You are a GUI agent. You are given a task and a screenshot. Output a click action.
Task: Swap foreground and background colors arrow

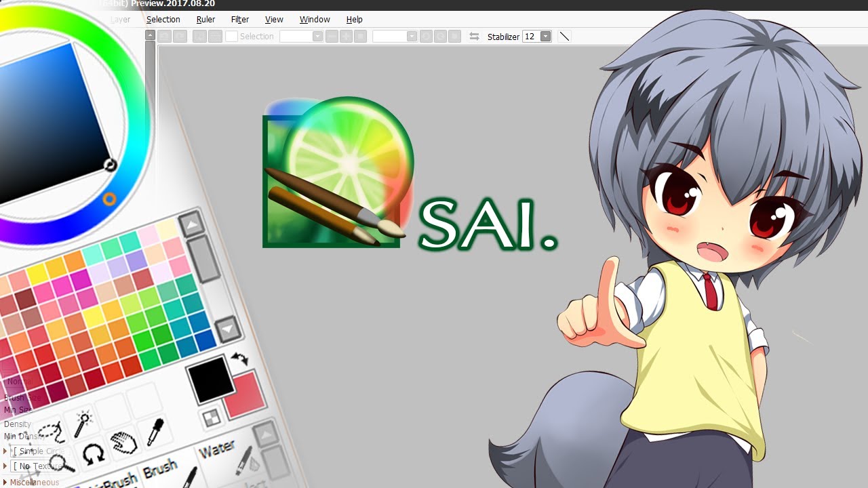coord(239,359)
